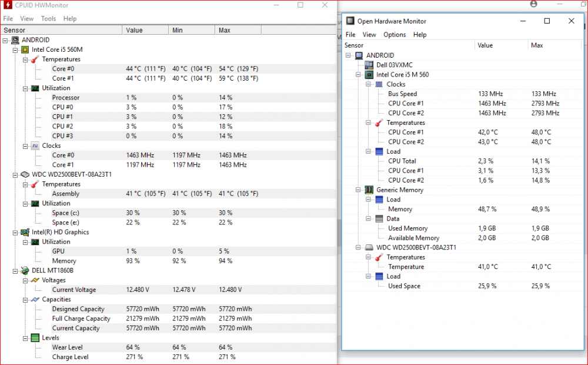Click the Clocks waveform icon in HWMonitor

[x=35, y=145]
